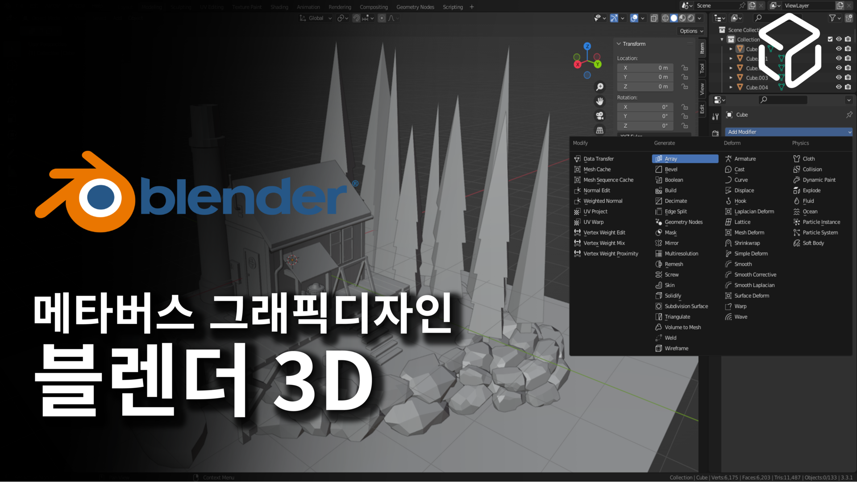Click the Add Modifier button
Screen dimensions: 857x504
[789, 132]
